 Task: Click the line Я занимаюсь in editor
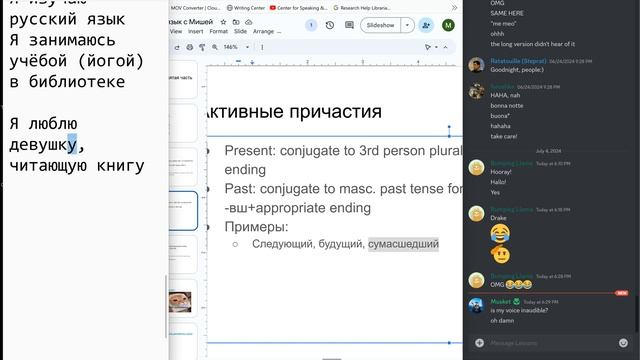point(62,40)
